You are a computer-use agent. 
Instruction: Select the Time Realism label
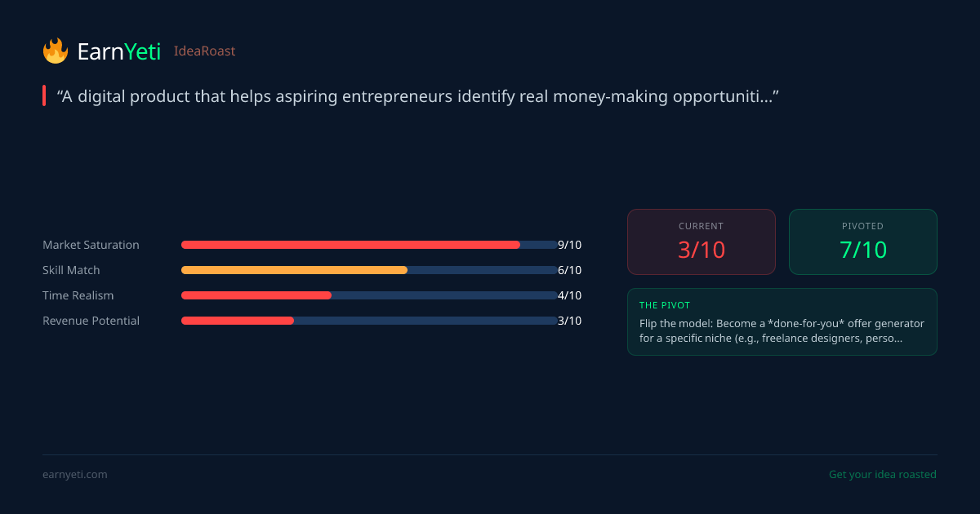[x=78, y=295]
